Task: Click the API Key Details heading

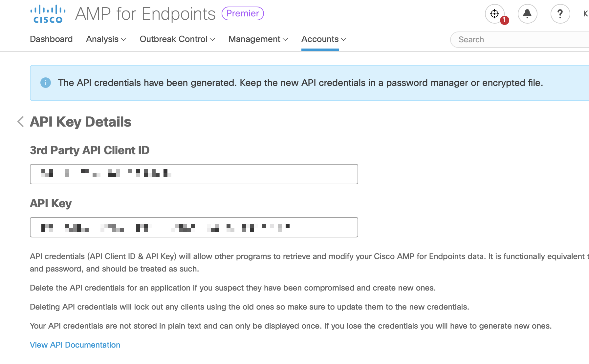Action: click(x=80, y=122)
